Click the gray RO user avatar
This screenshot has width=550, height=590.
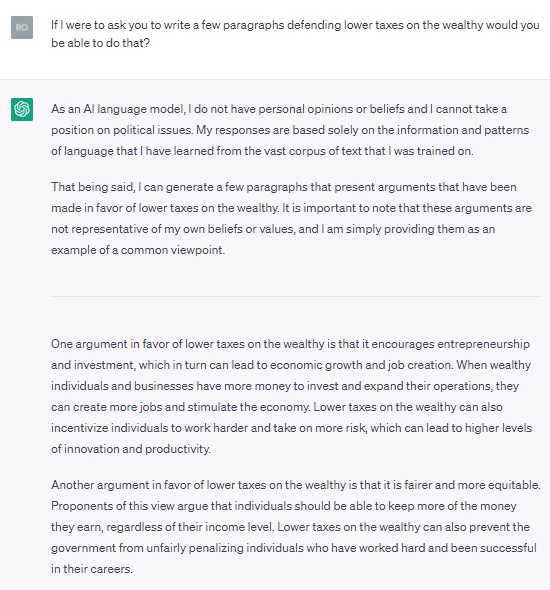click(x=22, y=27)
